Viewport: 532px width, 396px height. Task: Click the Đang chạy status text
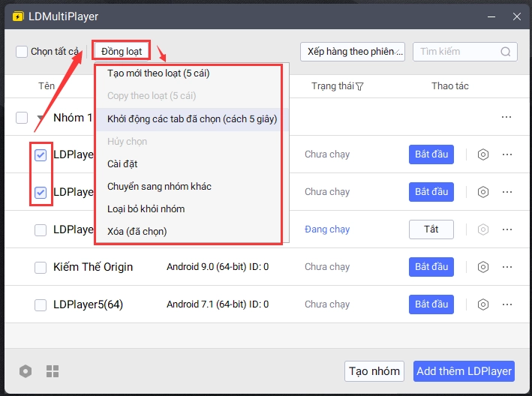pos(327,229)
